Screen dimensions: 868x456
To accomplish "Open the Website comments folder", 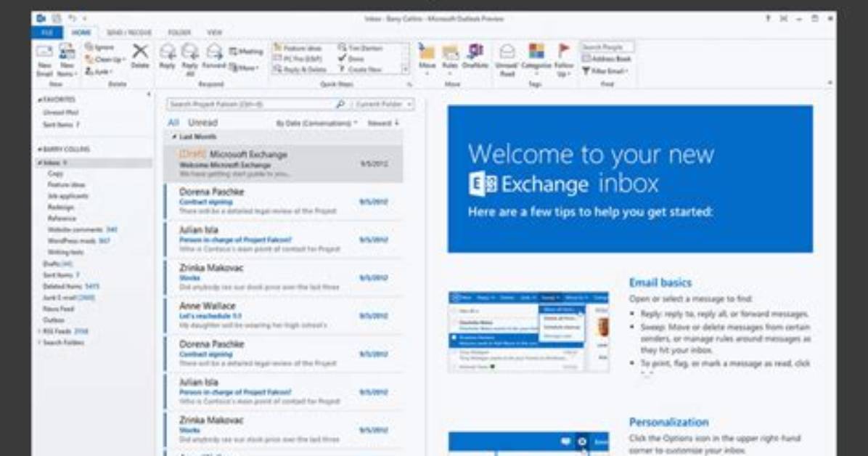I will (82, 229).
